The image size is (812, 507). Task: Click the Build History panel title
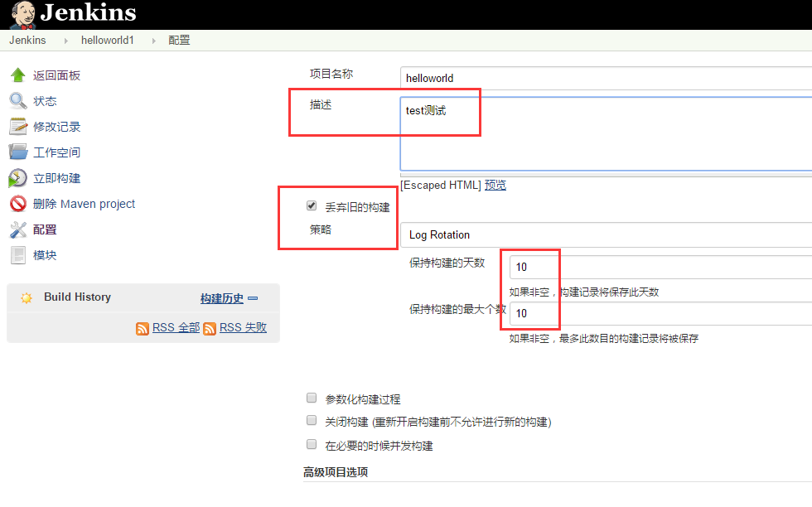click(x=78, y=297)
